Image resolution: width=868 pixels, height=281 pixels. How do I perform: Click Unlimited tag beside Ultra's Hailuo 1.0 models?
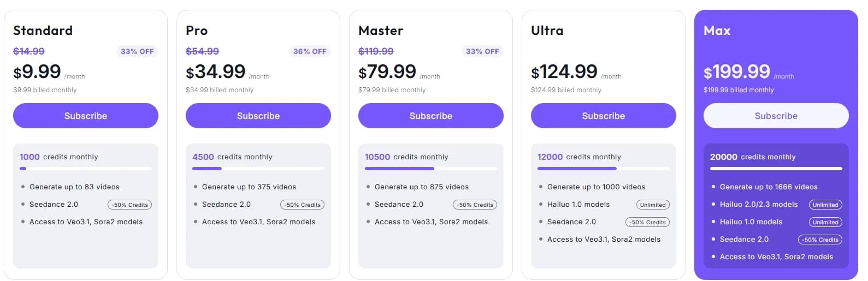click(653, 205)
